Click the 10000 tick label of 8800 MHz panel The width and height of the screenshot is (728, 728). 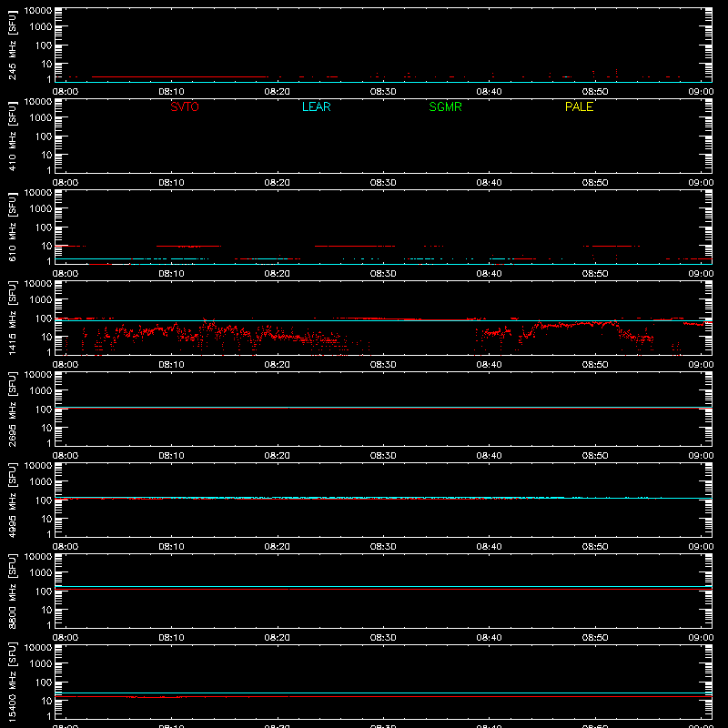pos(38,557)
